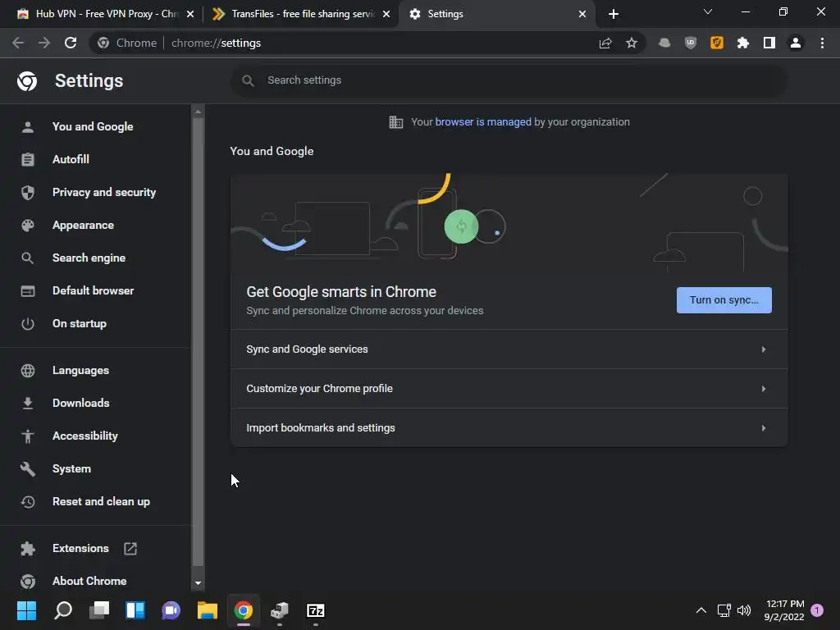Expand Customize your Chrome profile row
The image size is (840, 630).
point(509,389)
